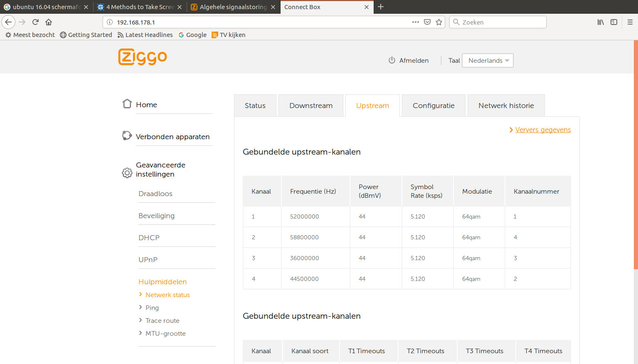This screenshot has height=364, width=638.
Task: Click the Ziggo logo
Action: (142, 57)
